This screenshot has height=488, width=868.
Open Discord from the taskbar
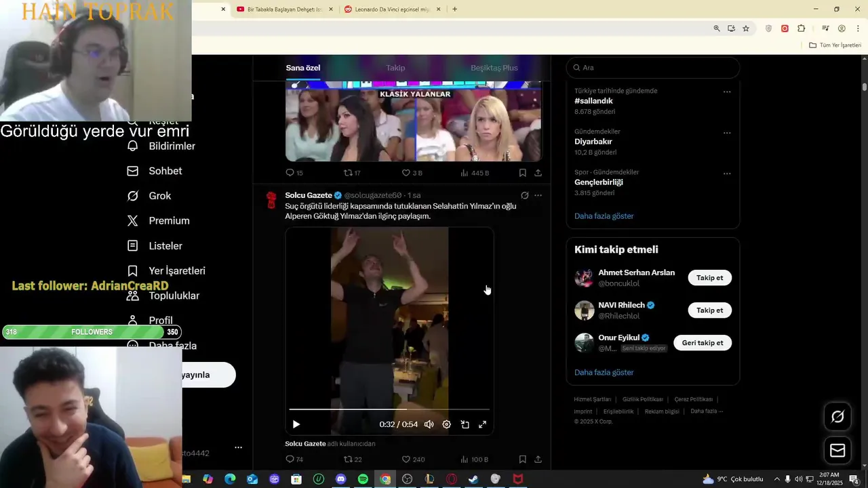click(340, 479)
